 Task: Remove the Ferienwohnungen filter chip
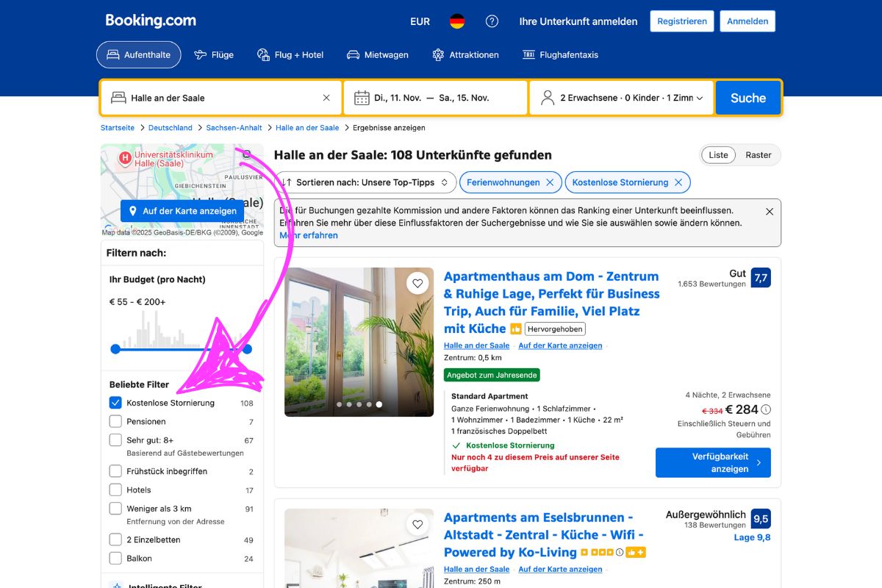coord(549,182)
